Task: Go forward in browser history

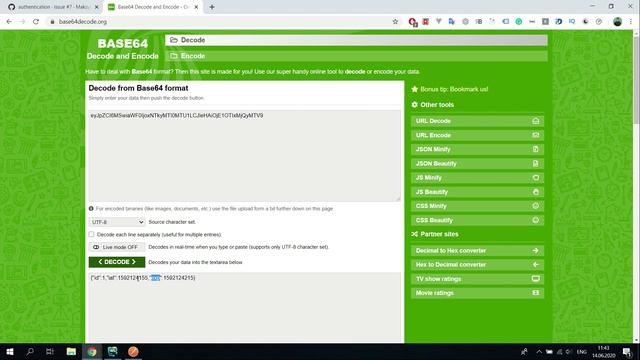Action: tap(22, 22)
